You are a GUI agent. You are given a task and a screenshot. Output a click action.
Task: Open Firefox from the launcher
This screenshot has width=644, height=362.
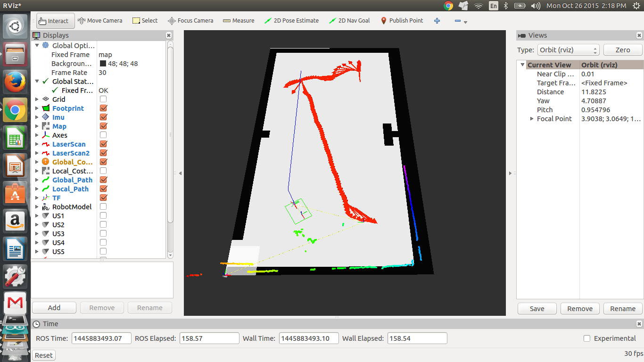pos(15,82)
